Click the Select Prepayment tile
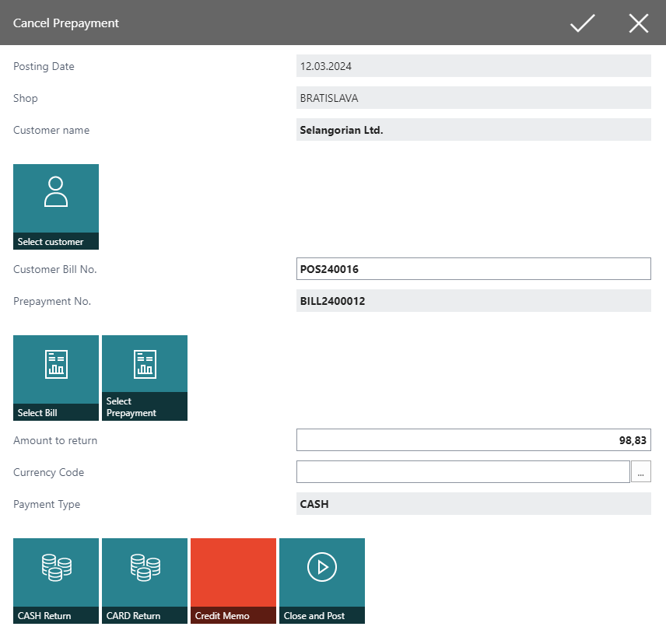Viewport: 666px width, 644px height. click(x=145, y=378)
